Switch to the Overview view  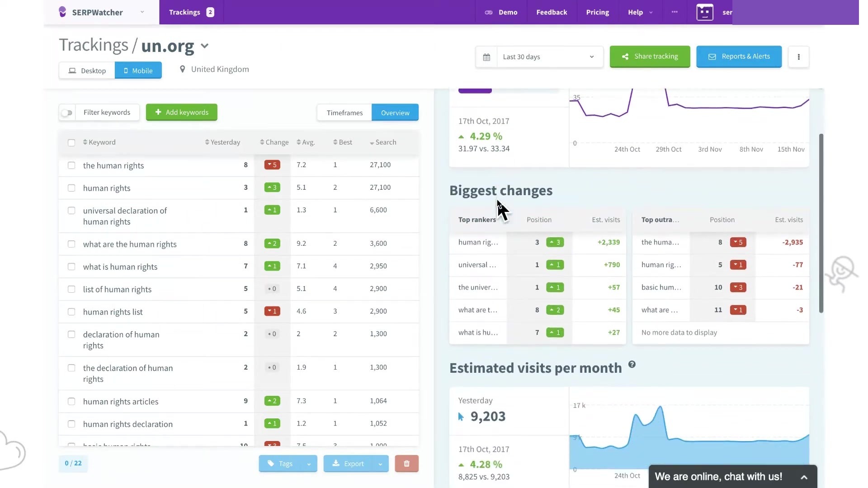tap(395, 113)
